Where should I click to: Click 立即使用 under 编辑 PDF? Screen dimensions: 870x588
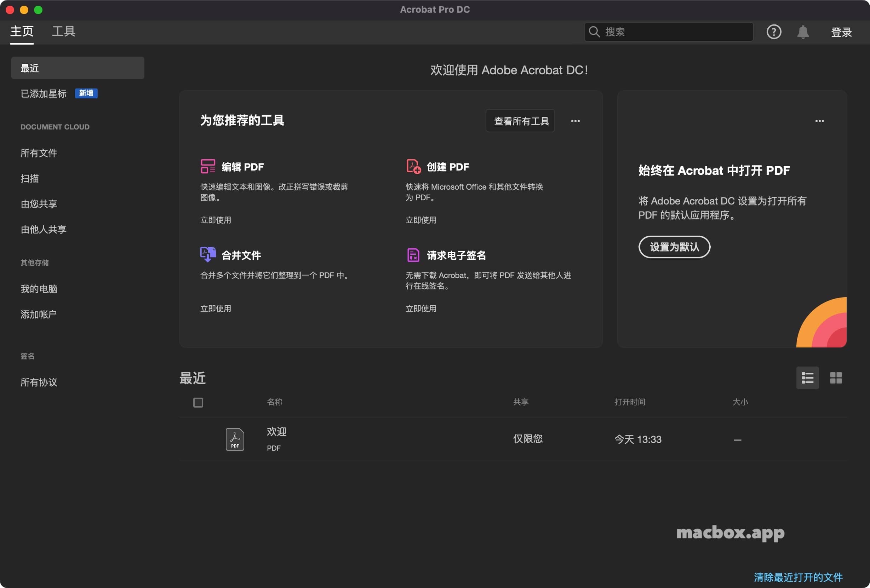click(216, 220)
